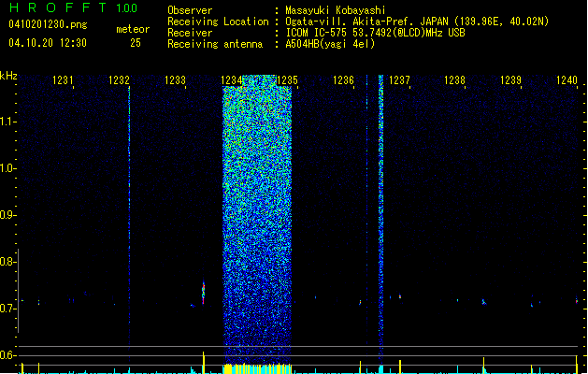This screenshot has height=374, width=588.
Task: Click the 1233 time axis label
Action: [x=175, y=80]
